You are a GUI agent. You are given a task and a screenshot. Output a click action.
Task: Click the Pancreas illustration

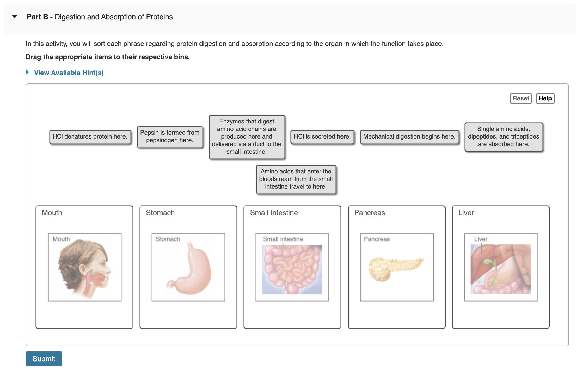[397, 267]
